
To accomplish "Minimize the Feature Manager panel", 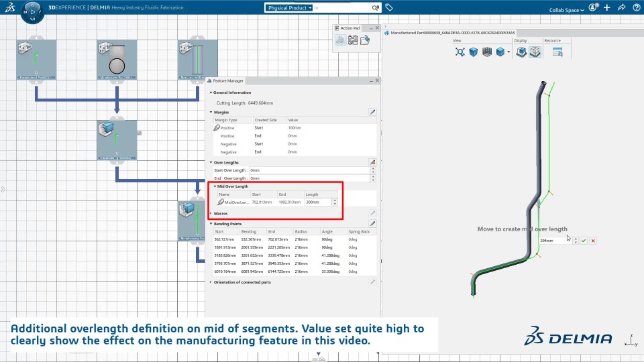I will [371, 81].
